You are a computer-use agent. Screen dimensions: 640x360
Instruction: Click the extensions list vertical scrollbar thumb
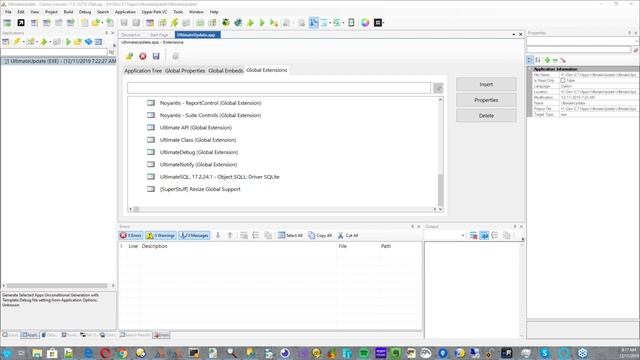click(440, 190)
